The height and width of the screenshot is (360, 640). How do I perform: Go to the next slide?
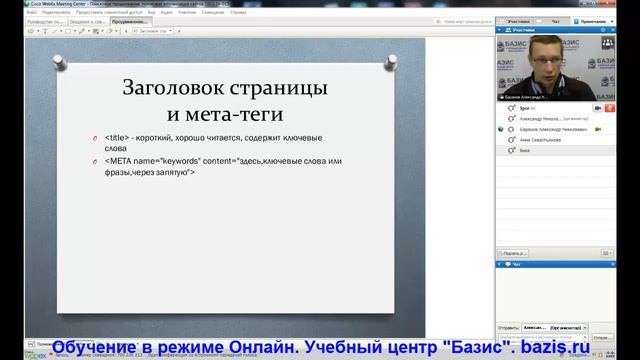(179, 31)
